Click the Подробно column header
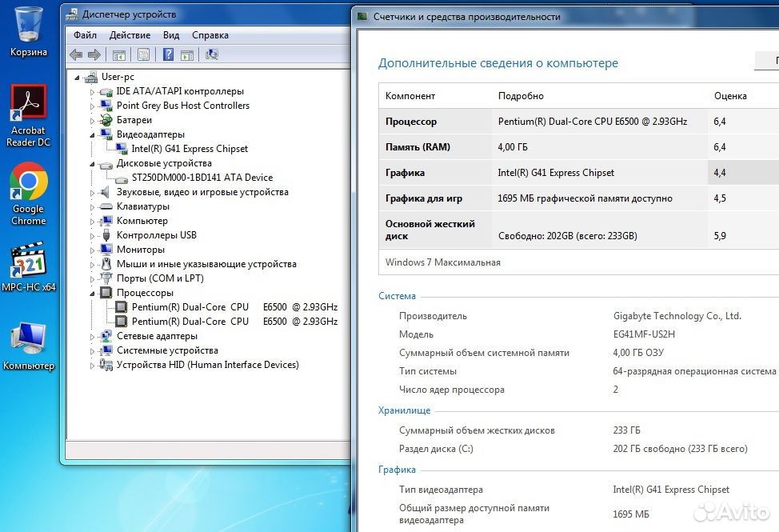 coord(521,96)
